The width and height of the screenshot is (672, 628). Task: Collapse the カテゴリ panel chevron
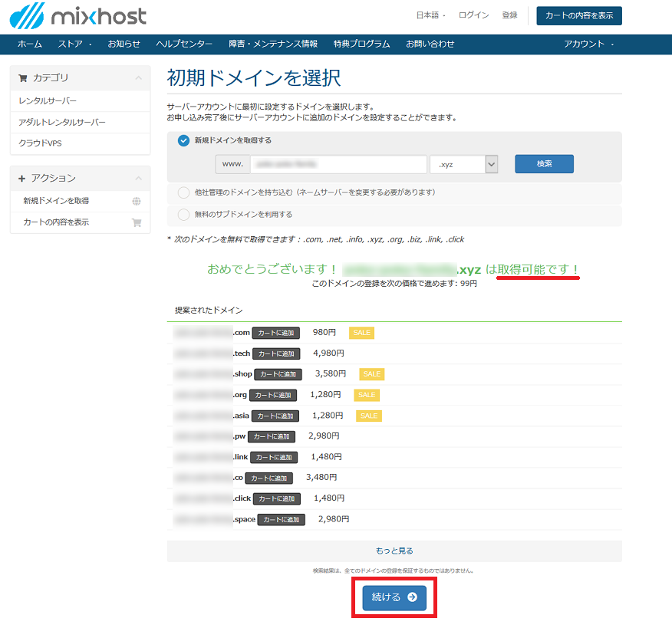(x=138, y=78)
